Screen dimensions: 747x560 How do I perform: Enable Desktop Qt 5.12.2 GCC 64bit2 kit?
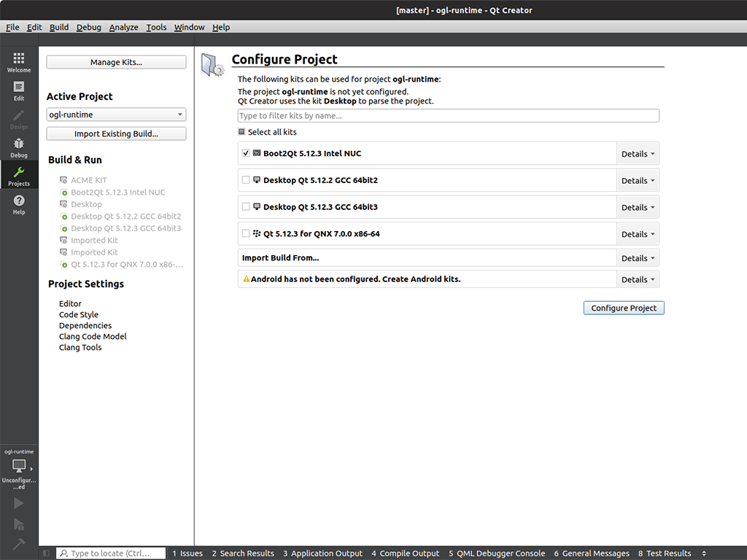(x=246, y=180)
